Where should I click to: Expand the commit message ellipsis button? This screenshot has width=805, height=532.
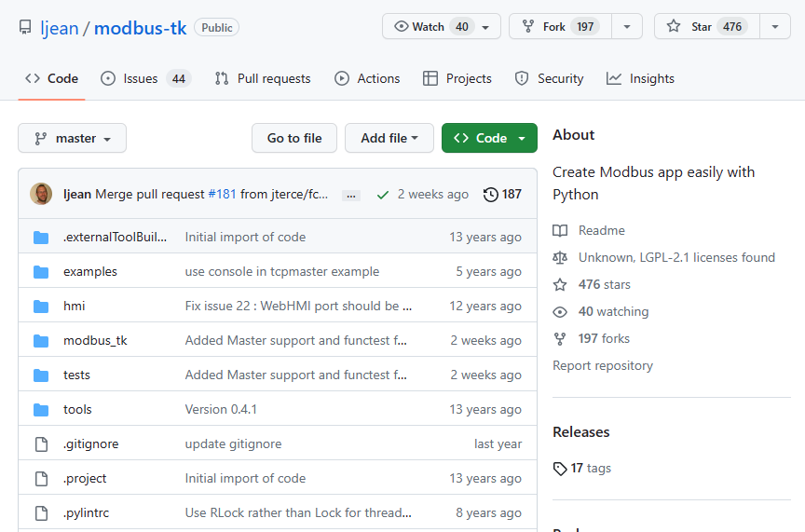tap(351, 196)
